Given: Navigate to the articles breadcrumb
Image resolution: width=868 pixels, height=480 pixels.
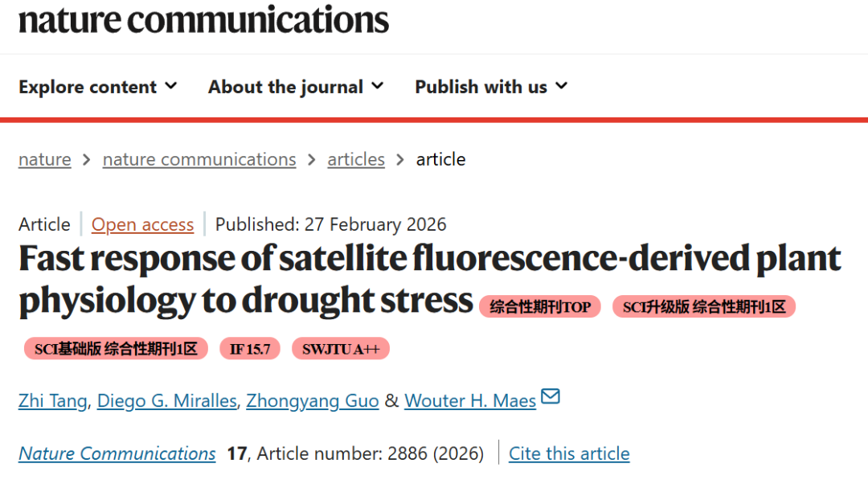Looking at the screenshot, I should (356, 159).
